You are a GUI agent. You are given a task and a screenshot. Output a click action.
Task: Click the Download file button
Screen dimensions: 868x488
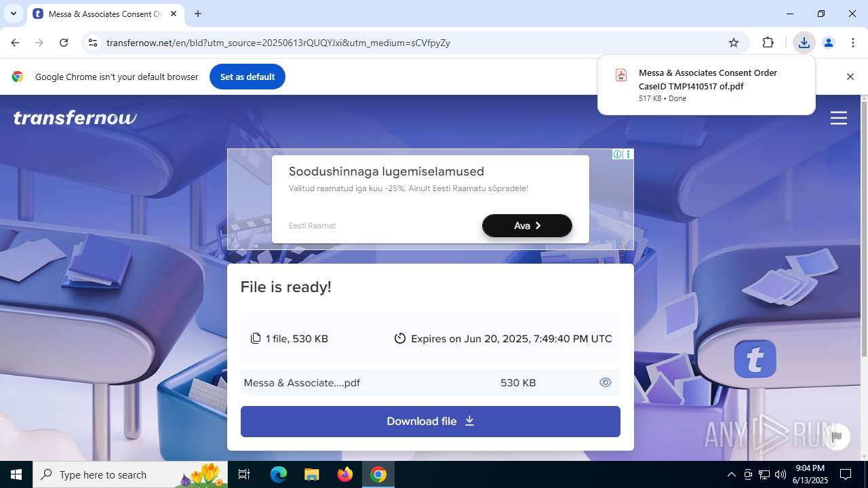click(x=431, y=421)
